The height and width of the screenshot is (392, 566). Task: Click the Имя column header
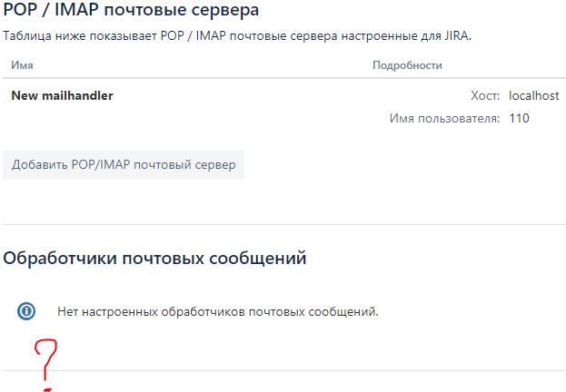[22, 65]
